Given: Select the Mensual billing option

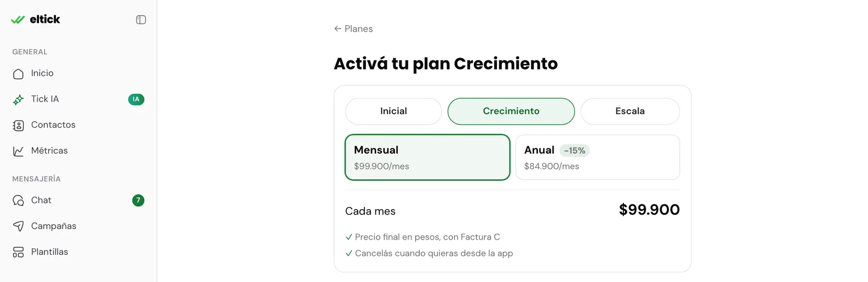Looking at the screenshot, I should (427, 157).
